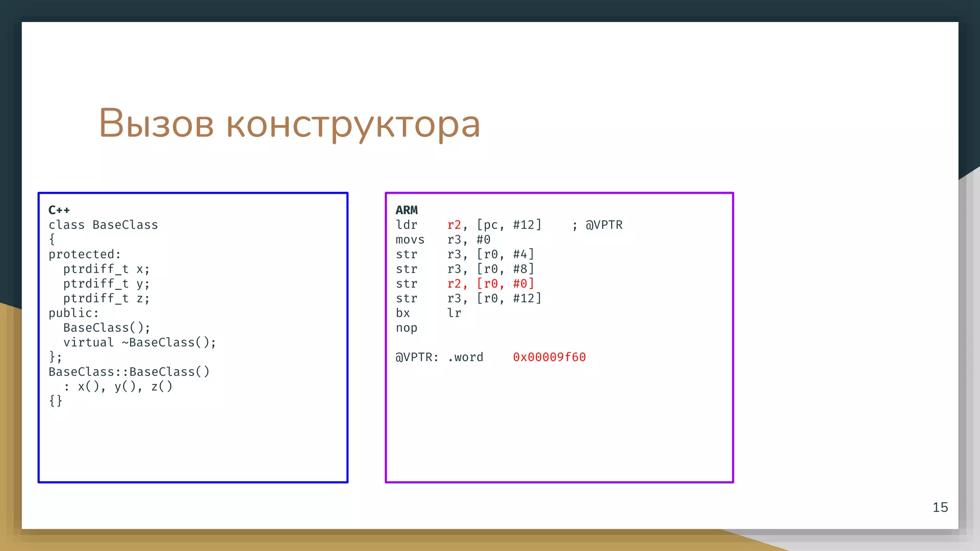
Task: Select the "ptrdiff_t z;" declaration
Action: 107,298
